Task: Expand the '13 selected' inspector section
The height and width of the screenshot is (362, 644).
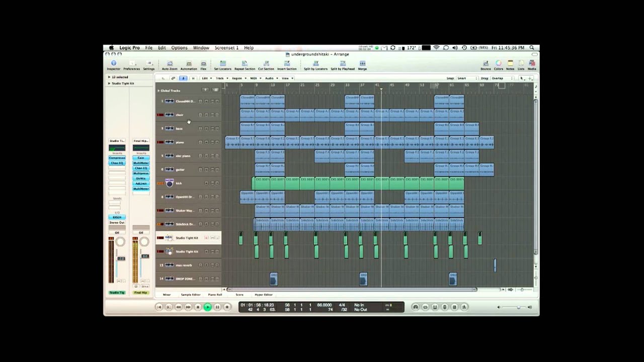Action: [109, 77]
